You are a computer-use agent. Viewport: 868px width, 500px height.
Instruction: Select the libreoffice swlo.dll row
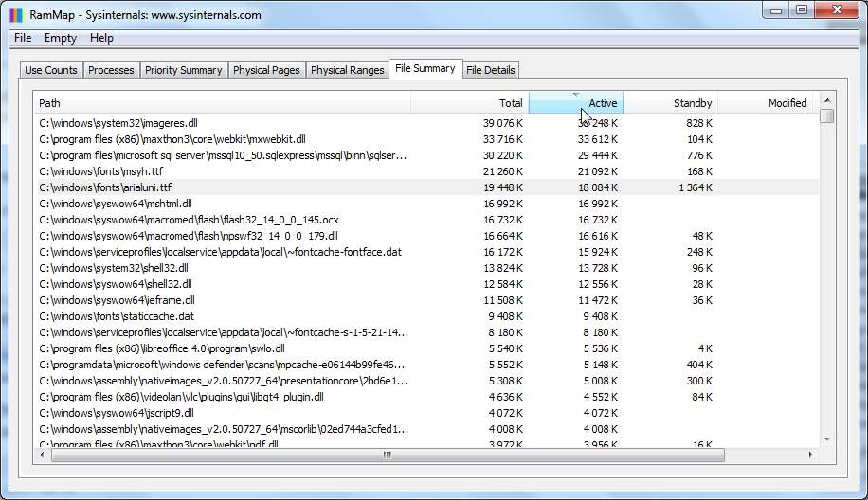[426, 348]
